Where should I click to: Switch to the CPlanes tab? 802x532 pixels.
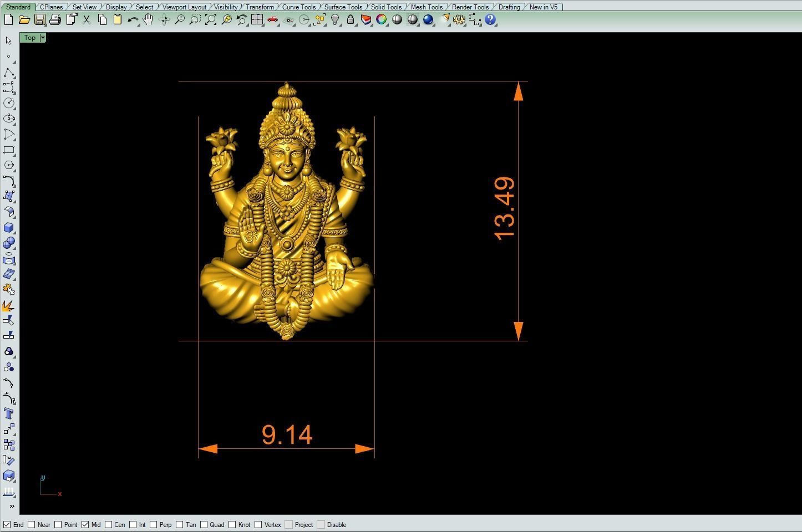[x=52, y=7]
